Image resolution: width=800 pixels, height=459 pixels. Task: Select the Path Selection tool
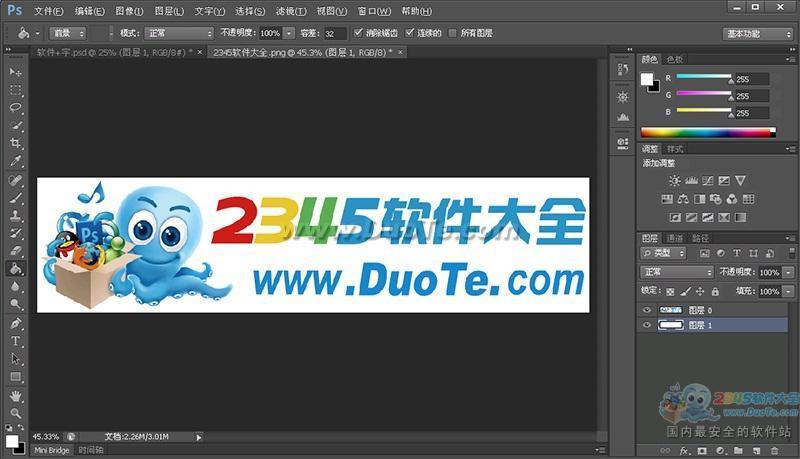[x=15, y=359]
